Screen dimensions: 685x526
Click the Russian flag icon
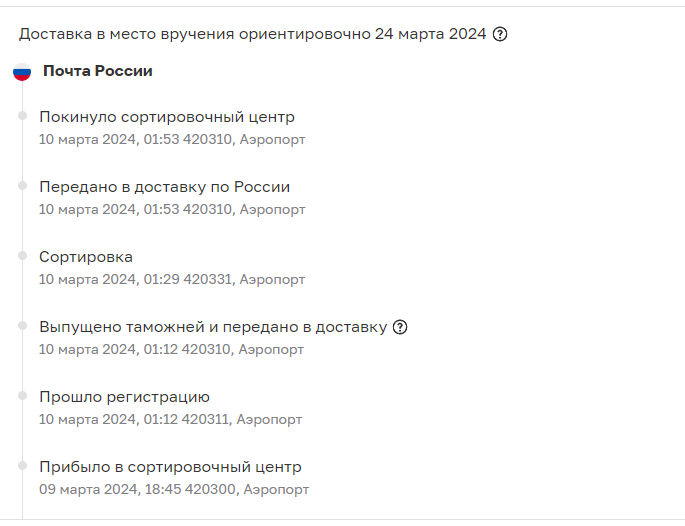[x=22, y=72]
